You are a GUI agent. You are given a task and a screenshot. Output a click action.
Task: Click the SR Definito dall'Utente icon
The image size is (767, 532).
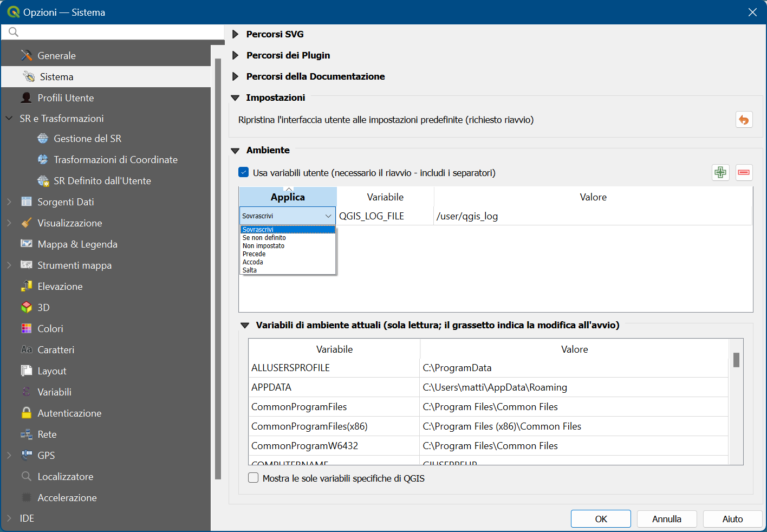click(x=43, y=180)
